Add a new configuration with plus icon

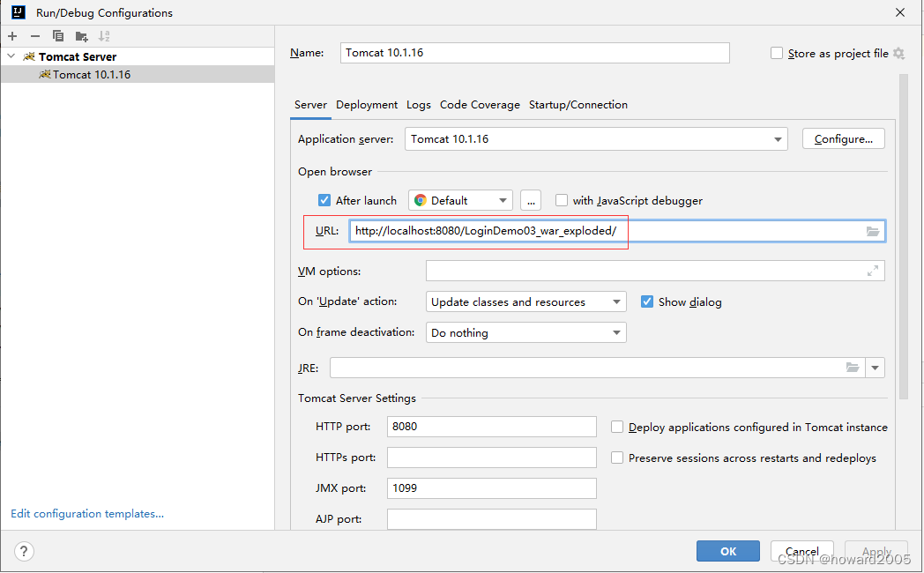coord(12,36)
